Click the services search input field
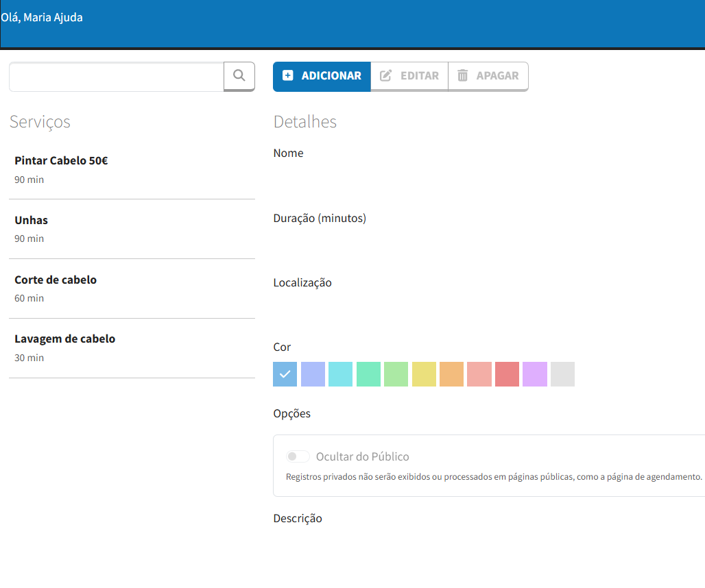This screenshot has height=588, width=705. (117, 76)
